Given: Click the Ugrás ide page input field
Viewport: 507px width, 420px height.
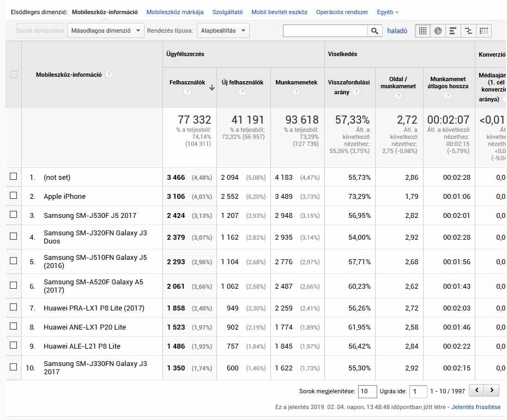Looking at the screenshot, I should point(418,390).
